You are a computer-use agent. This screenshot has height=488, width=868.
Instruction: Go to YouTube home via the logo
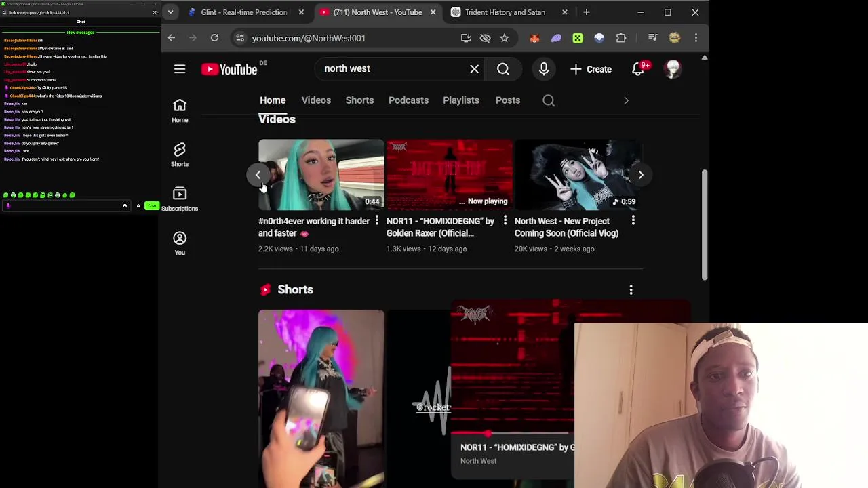click(229, 69)
